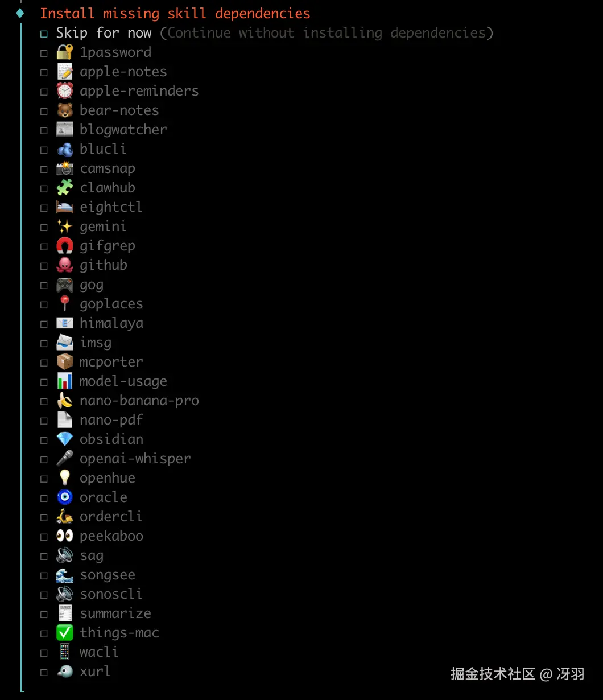The height and width of the screenshot is (700, 603).
Task: Click the alarm clock icon for apple-reminders
Action: pos(65,91)
